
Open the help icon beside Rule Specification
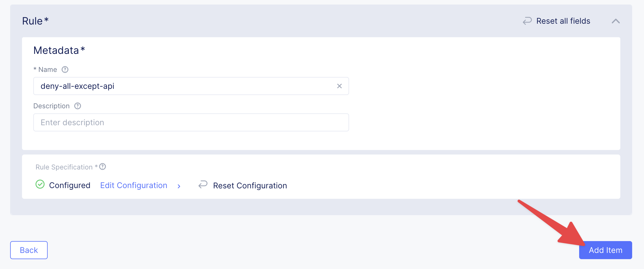[103, 167]
